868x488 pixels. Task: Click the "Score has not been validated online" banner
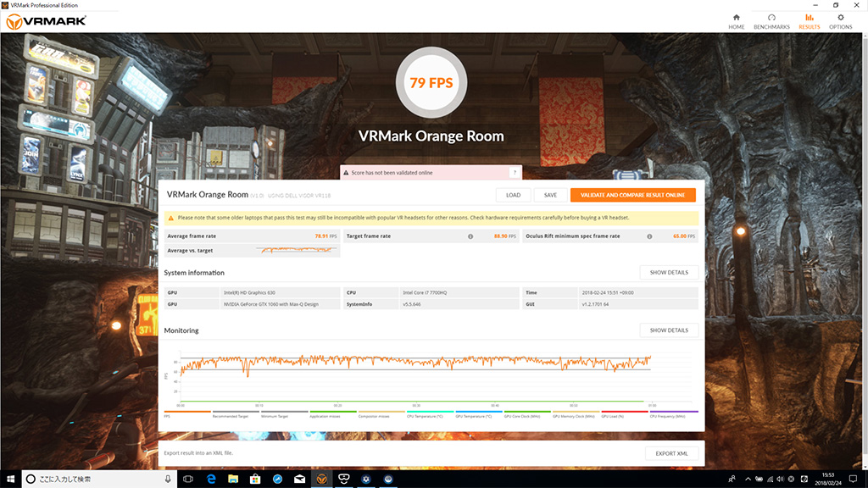coord(431,173)
